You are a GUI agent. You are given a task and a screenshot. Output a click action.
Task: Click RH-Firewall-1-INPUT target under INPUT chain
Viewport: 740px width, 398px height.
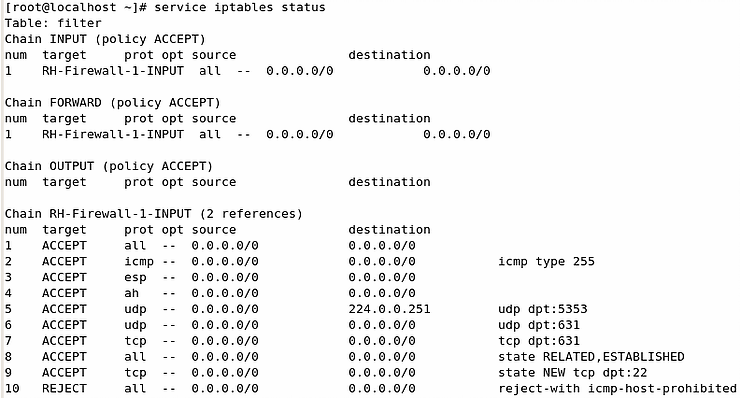pos(113,71)
